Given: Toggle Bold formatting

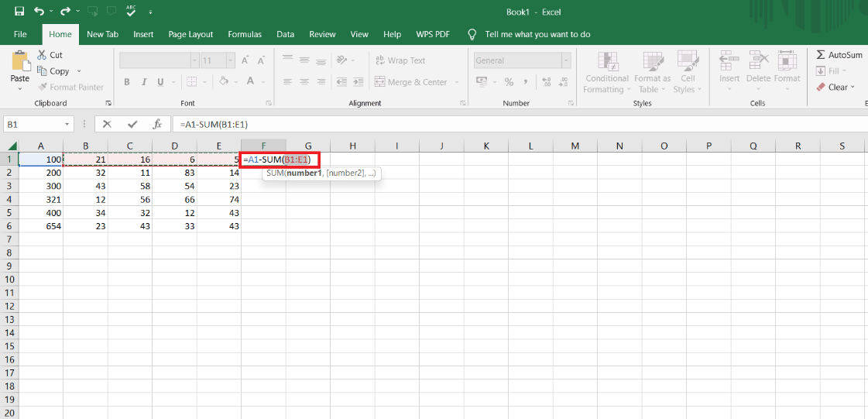Looking at the screenshot, I should [127, 82].
